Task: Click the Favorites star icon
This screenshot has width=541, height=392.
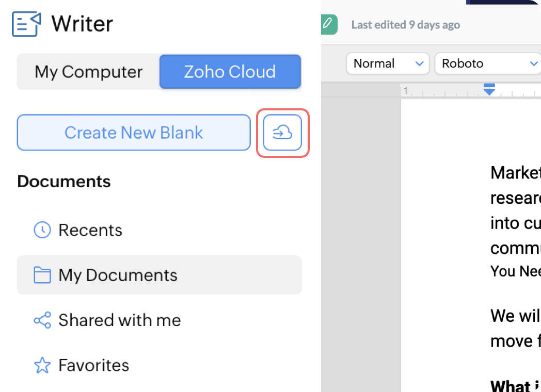Action: [x=42, y=366]
